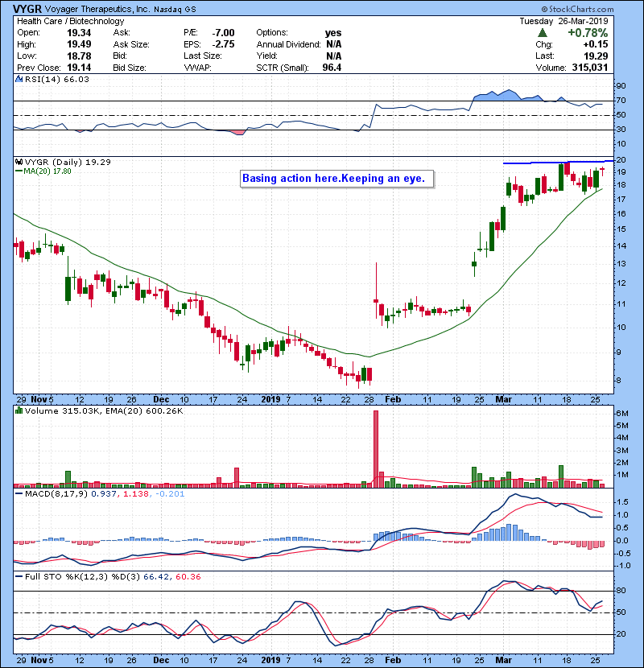
Task: Click the 6M label on volume axis
Action: pyautogui.click(x=621, y=413)
